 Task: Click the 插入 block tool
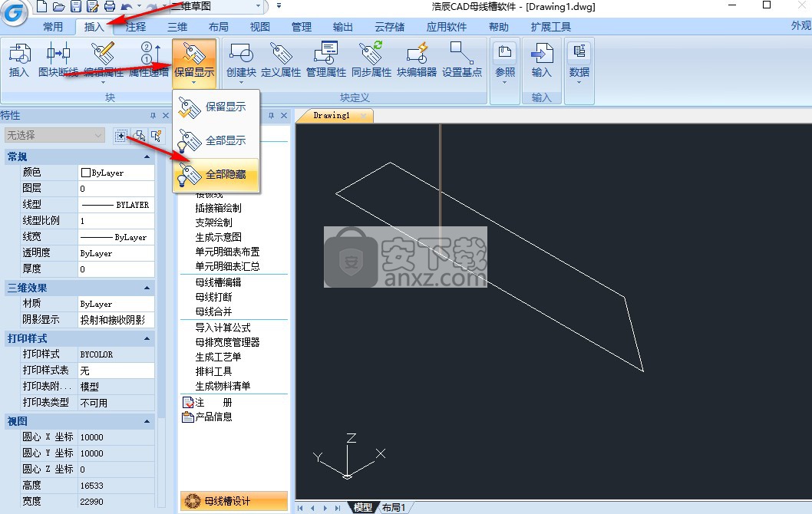tap(19, 60)
